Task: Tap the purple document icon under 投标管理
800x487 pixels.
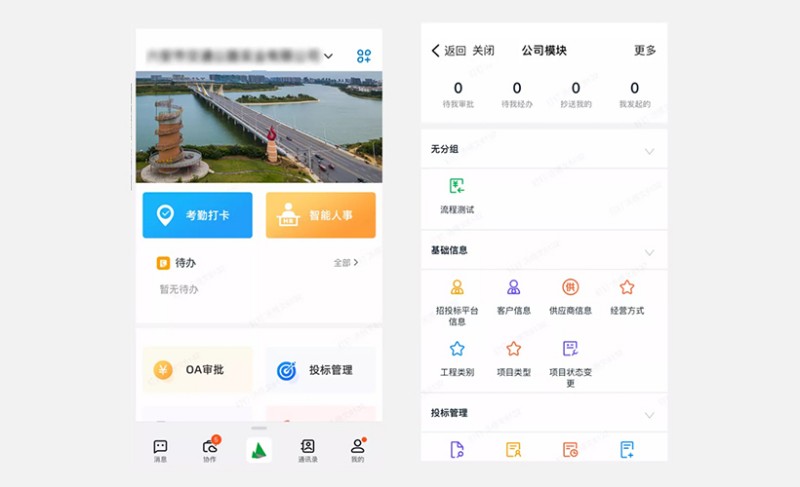Action: coord(457,450)
